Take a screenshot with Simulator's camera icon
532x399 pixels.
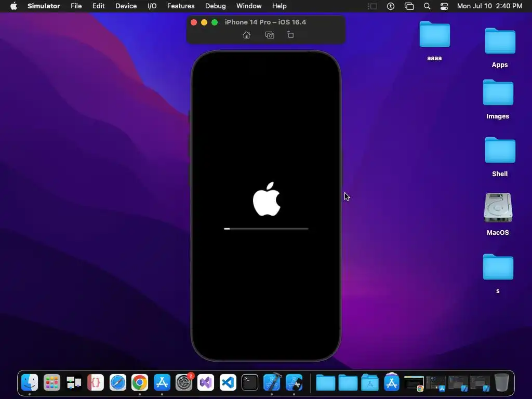[270, 35]
